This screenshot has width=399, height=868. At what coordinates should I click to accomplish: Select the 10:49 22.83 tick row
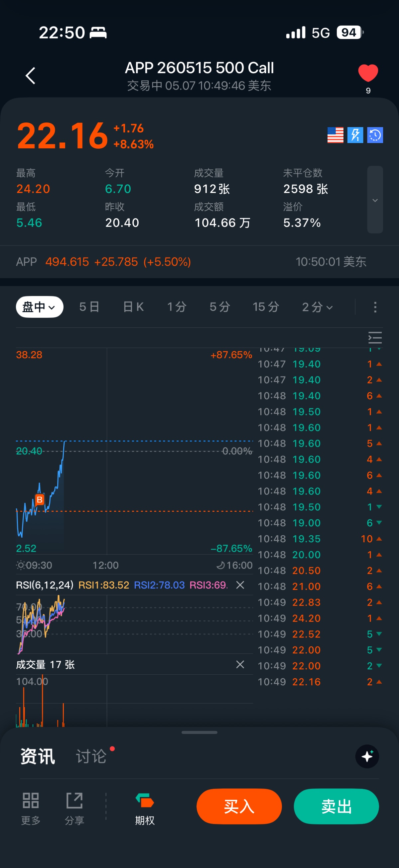coord(320,603)
